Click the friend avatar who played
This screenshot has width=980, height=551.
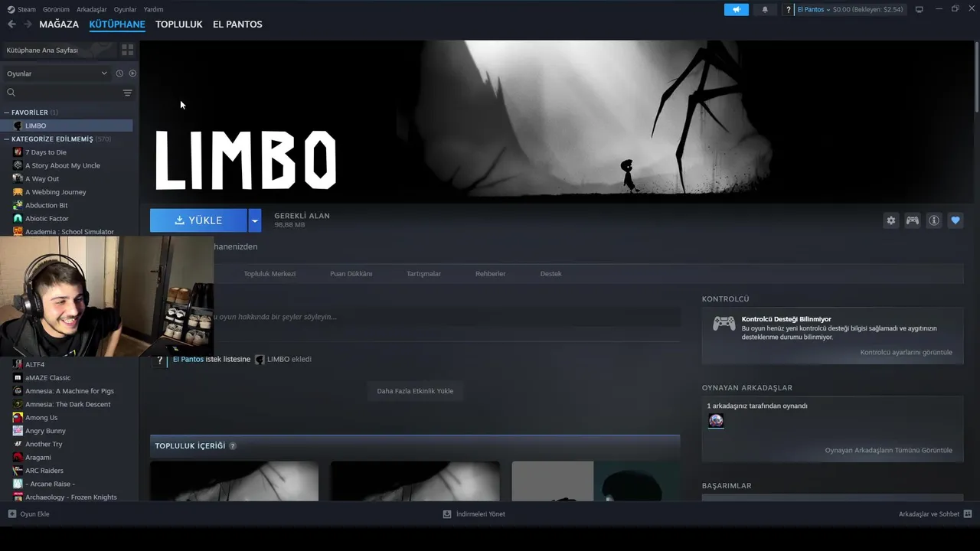(x=716, y=421)
